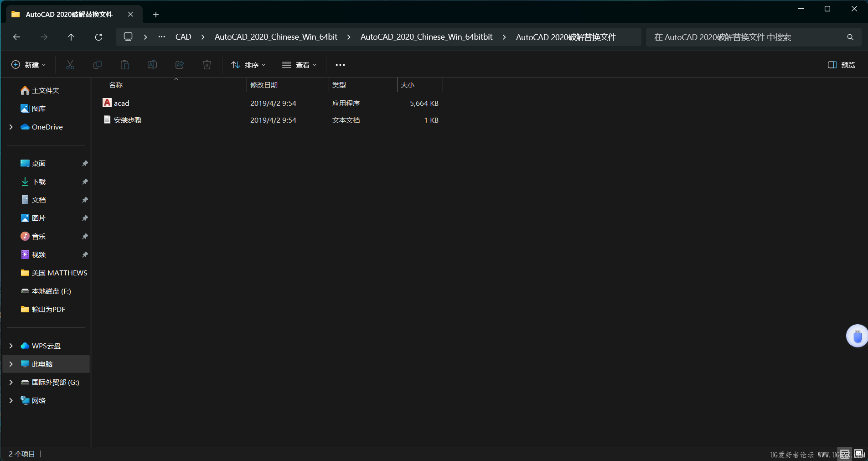Screen dimensions: 868x461
Task: Toggle the 预览 preview pane
Action: tap(842, 65)
